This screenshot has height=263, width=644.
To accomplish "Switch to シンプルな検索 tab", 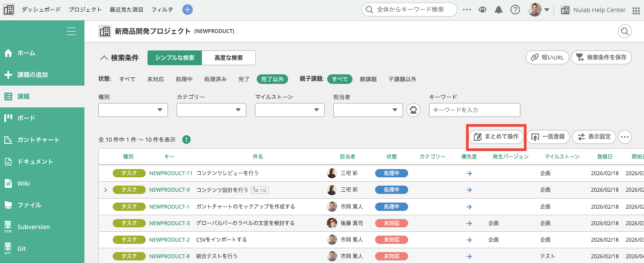I will tap(174, 58).
